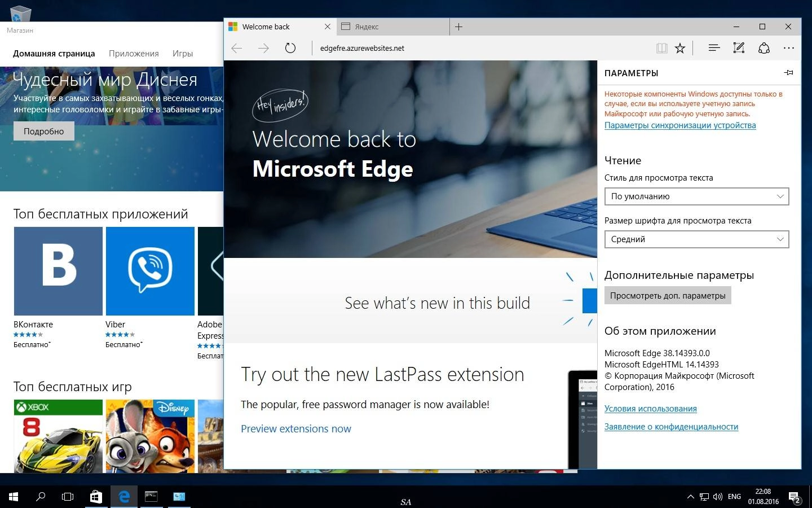Open Viber app tile in Store
The width and height of the screenshot is (812, 508).
[x=150, y=271]
